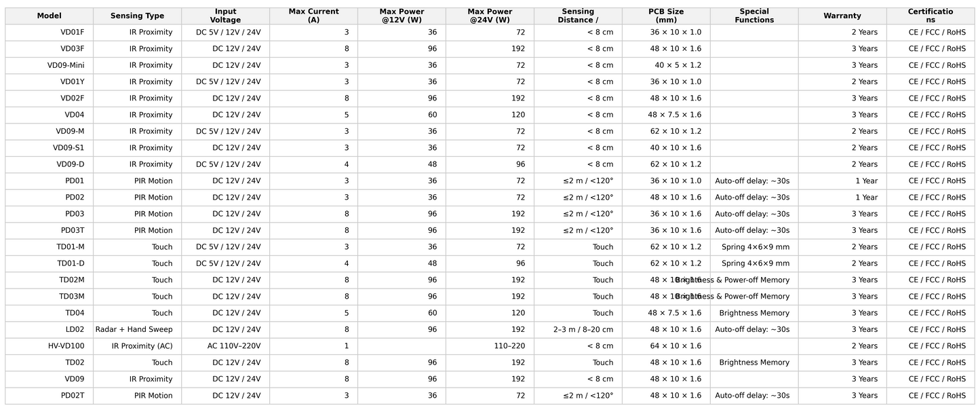Viewport: 980px width, 412px height.
Task: Select the 2–3 m / 8–20 cm cell
Action: click(583, 330)
